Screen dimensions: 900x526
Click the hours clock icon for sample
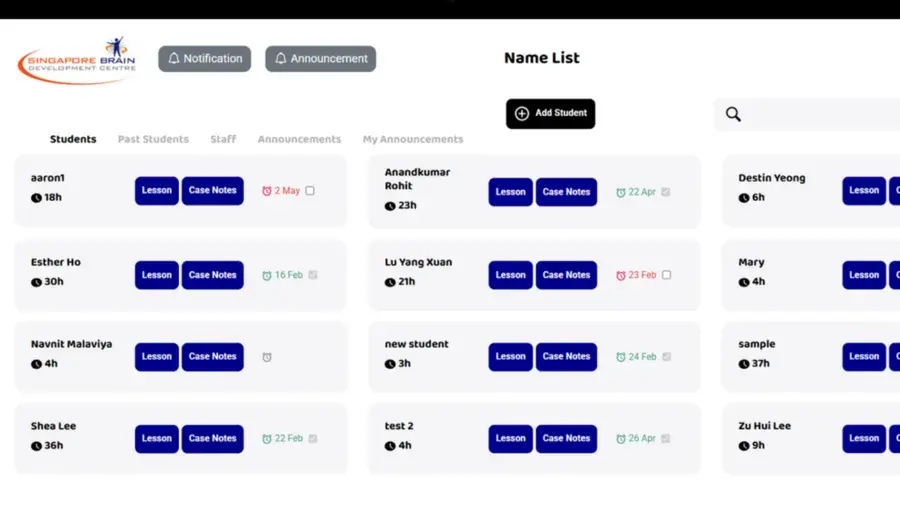744,364
